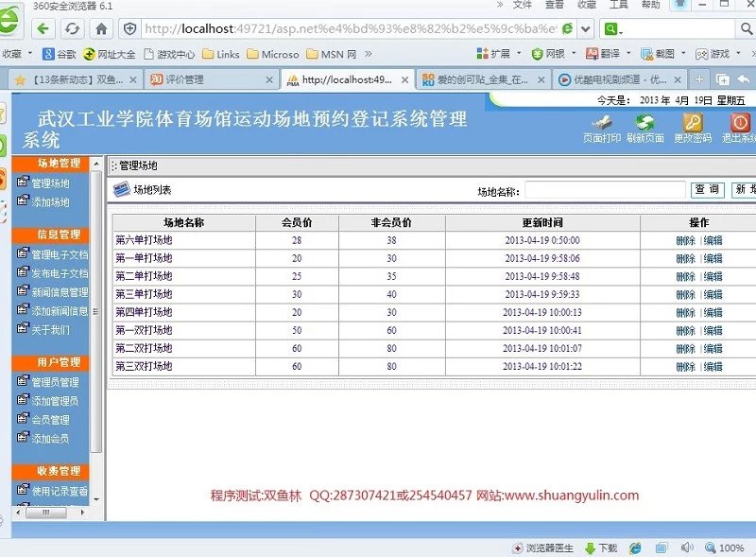Click the 刷新页面 refresh page icon
The height and width of the screenshot is (557, 756).
click(x=645, y=123)
